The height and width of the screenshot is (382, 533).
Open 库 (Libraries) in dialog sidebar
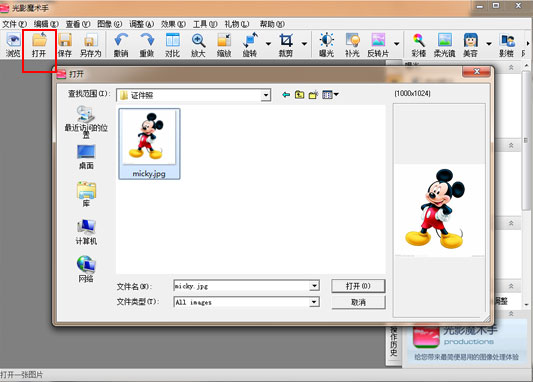(86, 194)
